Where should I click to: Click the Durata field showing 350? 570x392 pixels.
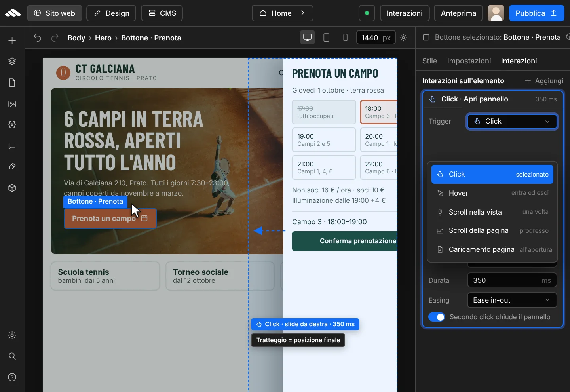coord(512,280)
